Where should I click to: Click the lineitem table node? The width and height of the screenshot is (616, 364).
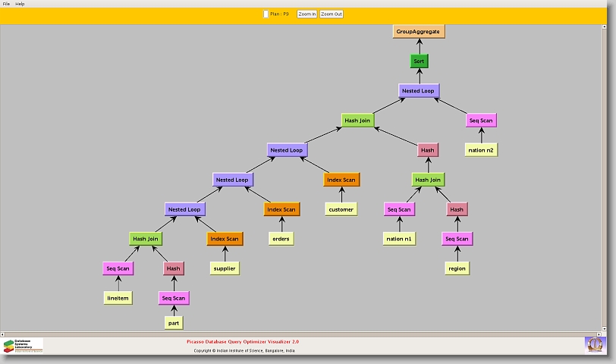[118, 298]
